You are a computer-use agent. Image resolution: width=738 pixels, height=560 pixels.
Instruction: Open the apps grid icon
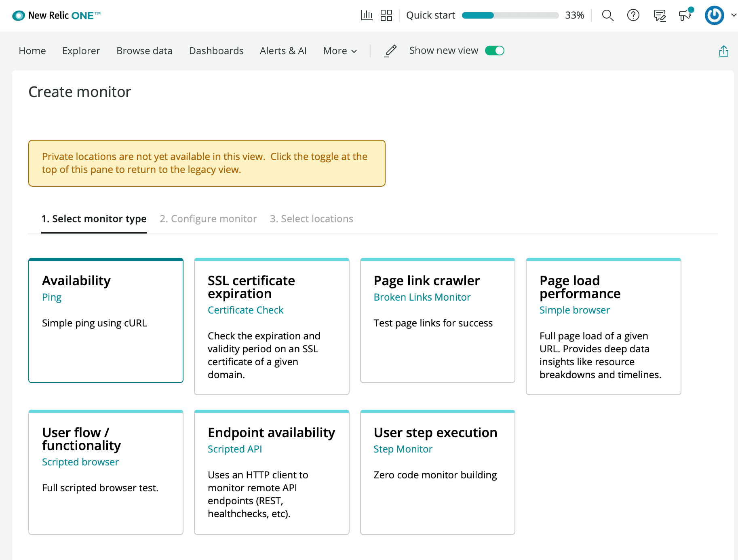point(386,15)
